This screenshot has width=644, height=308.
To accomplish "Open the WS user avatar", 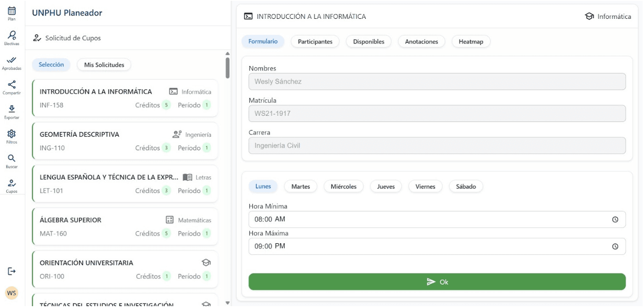I will pos(11,293).
